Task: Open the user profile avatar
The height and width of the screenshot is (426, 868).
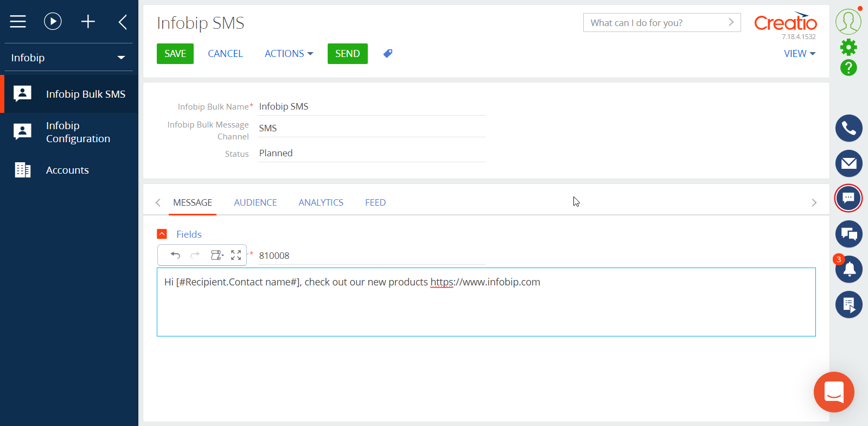Action: click(848, 22)
